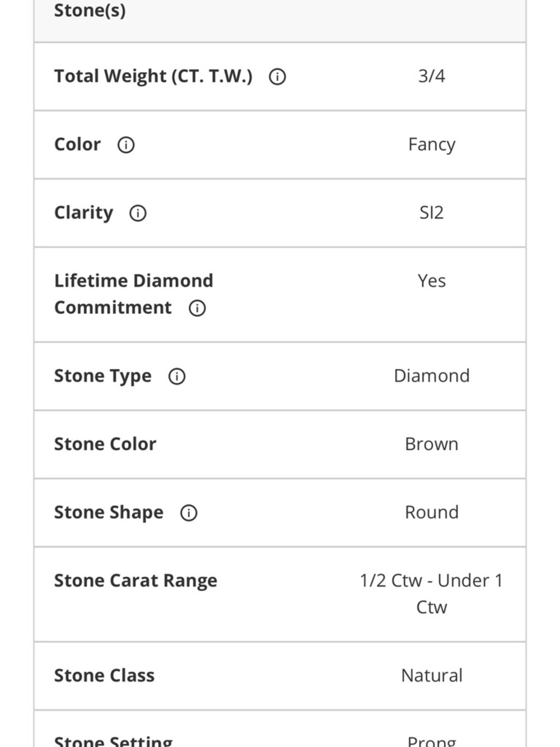This screenshot has height=747, width=560.
Task: Click the Stone Type info icon
Action: pyautogui.click(x=177, y=376)
